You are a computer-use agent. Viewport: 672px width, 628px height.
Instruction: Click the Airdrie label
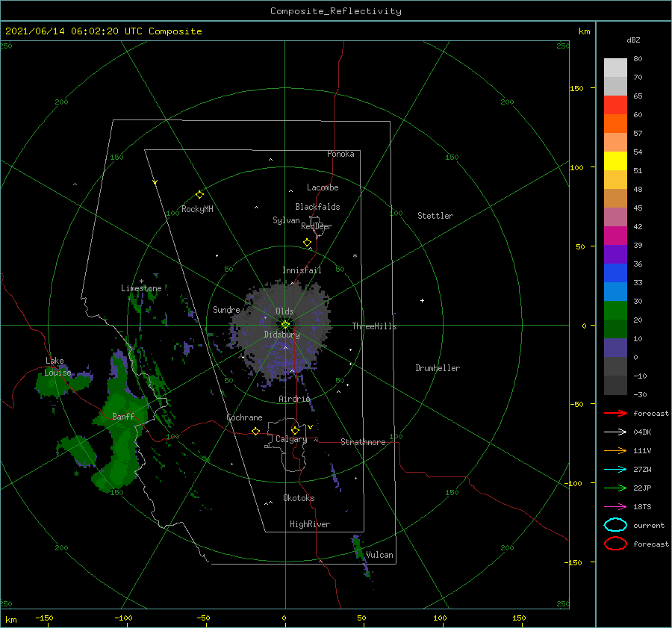click(294, 399)
